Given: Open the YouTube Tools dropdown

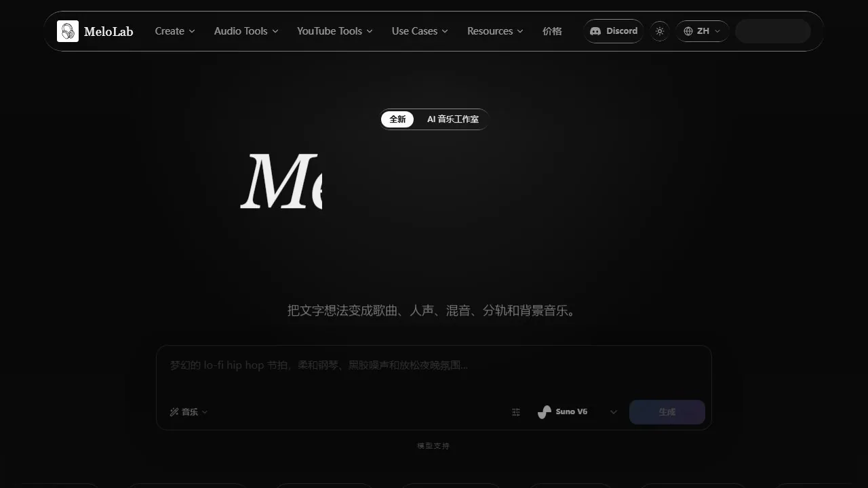Looking at the screenshot, I should [x=335, y=31].
